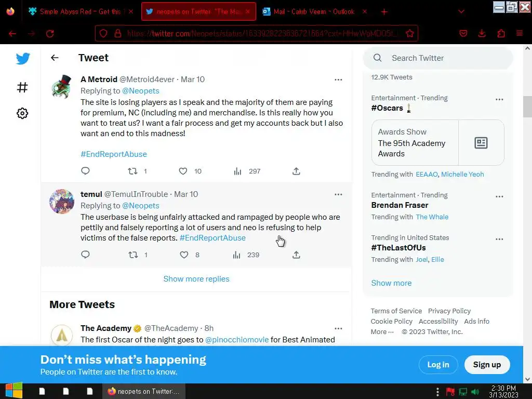Open the Pocket save icon
The width and height of the screenshot is (532, 399).
463,33
